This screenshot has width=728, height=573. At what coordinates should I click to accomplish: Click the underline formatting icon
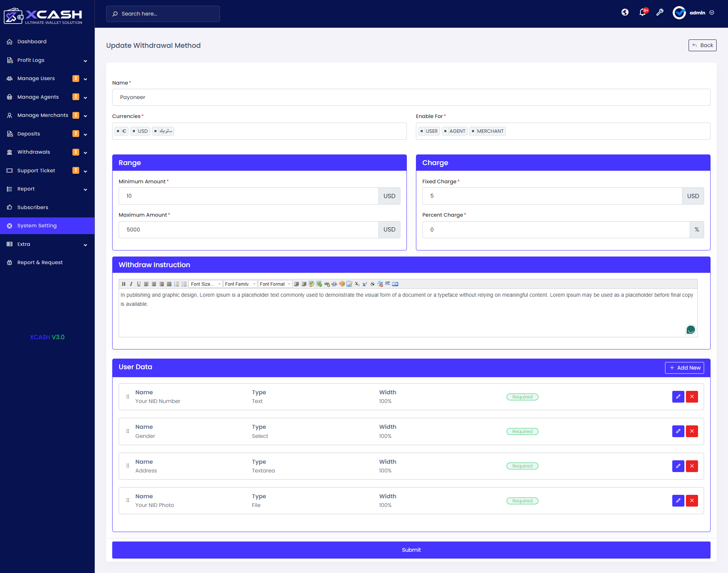(139, 284)
